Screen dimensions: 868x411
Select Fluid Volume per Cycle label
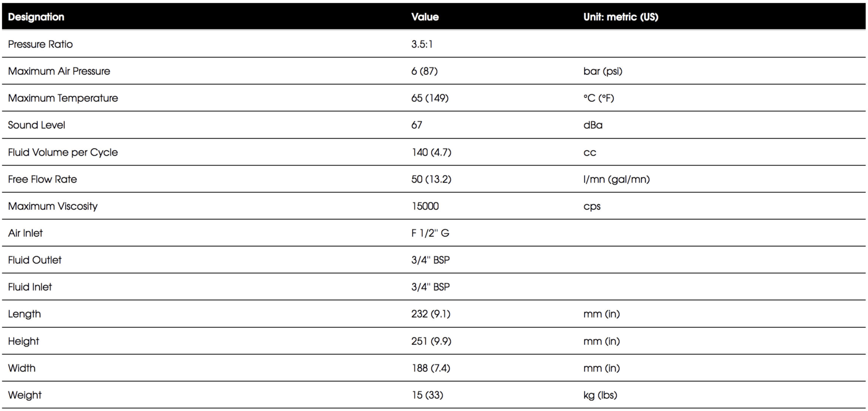63,152
